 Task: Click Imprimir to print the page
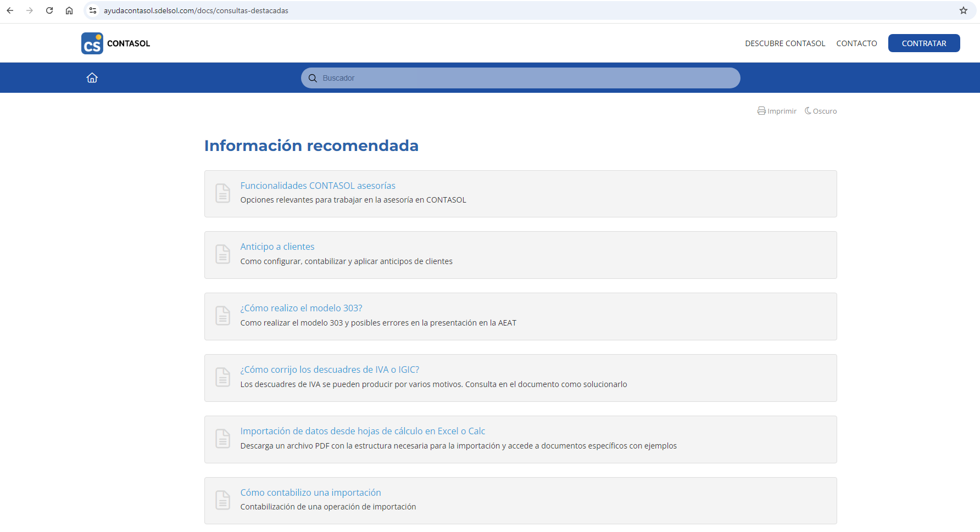point(782,111)
